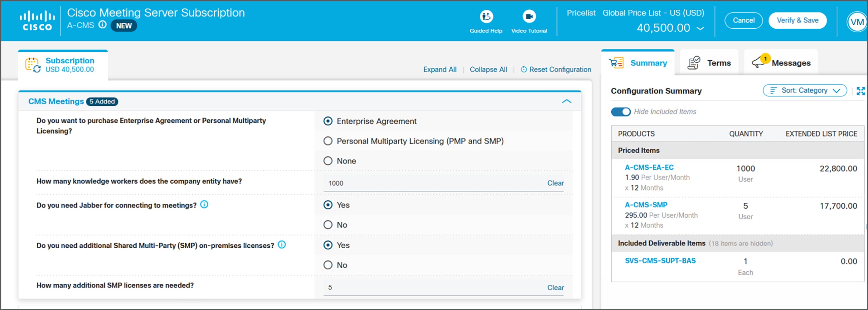The width and height of the screenshot is (868, 310).
Task: Choose Yes for Jabber connection
Action: tap(328, 205)
